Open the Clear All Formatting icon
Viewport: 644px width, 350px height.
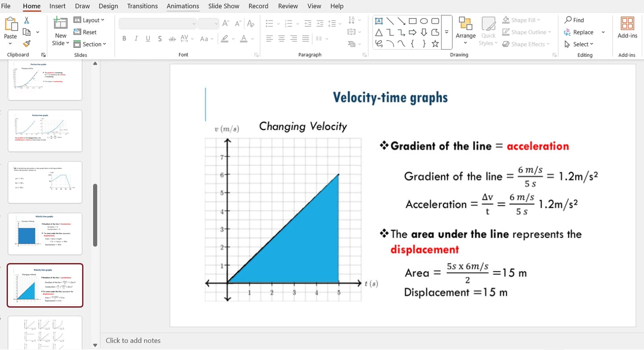(251, 22)
